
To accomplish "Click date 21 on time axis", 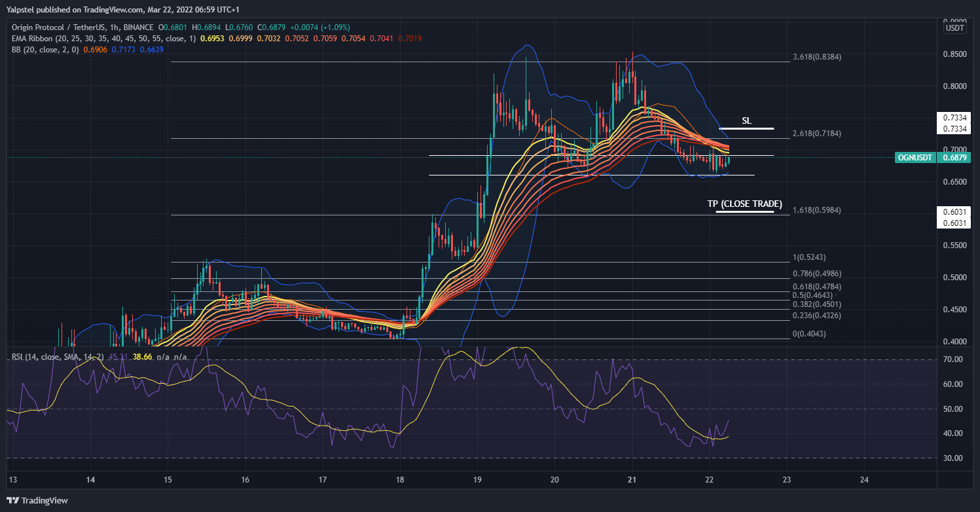I will (632, 481).
